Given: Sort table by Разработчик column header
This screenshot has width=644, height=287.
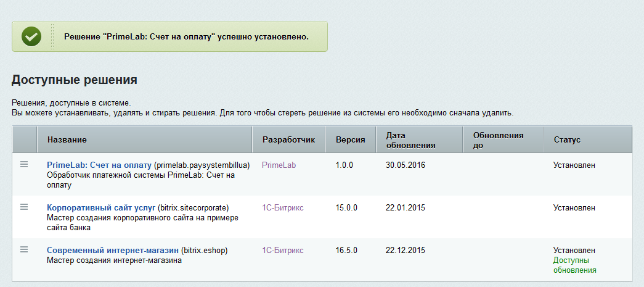Looking at the screenshot, I should [288, 140].
